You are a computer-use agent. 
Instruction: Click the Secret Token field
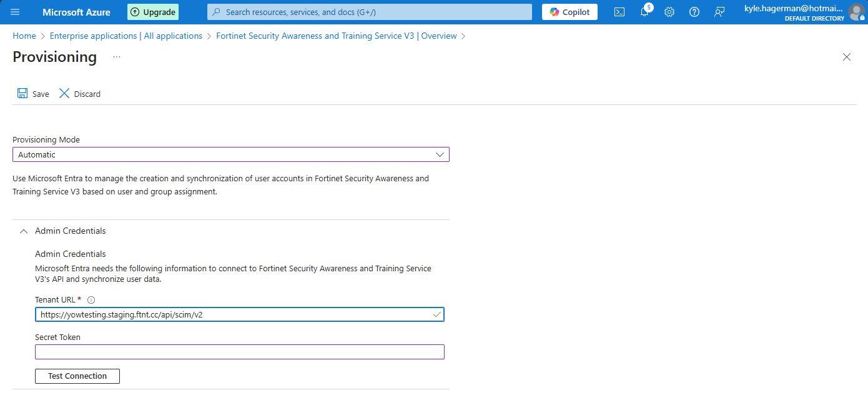tap(240, 352)
